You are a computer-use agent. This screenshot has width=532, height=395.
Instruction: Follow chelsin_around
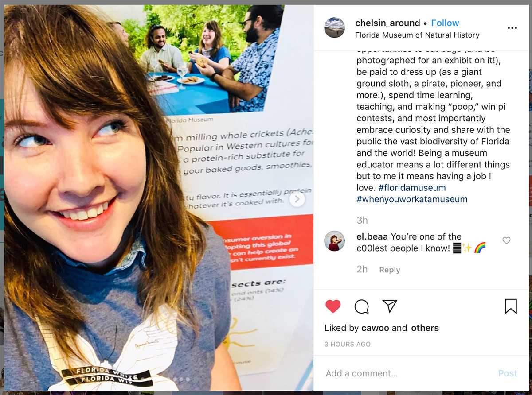click(x=445, y=23)
